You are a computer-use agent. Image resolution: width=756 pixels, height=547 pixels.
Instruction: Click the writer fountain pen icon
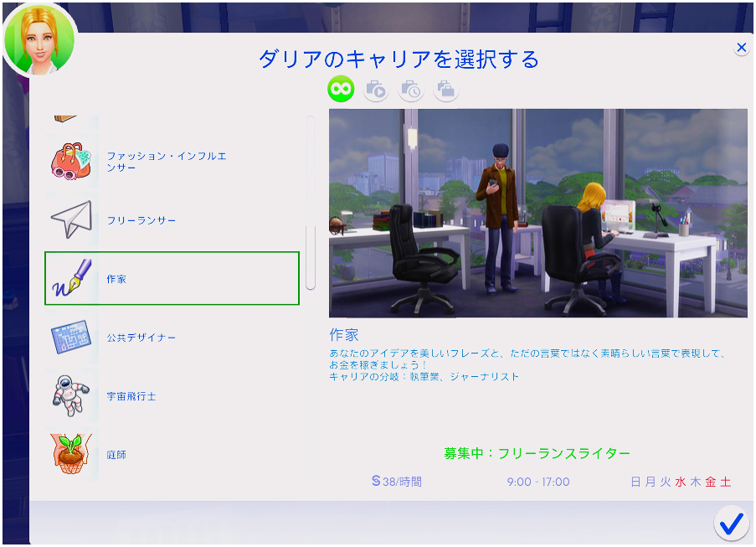71,279
